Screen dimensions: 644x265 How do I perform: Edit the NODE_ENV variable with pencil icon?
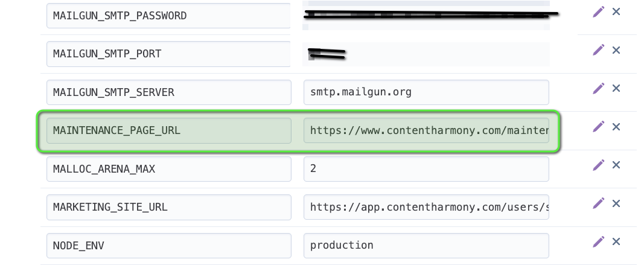pos(598,241)
